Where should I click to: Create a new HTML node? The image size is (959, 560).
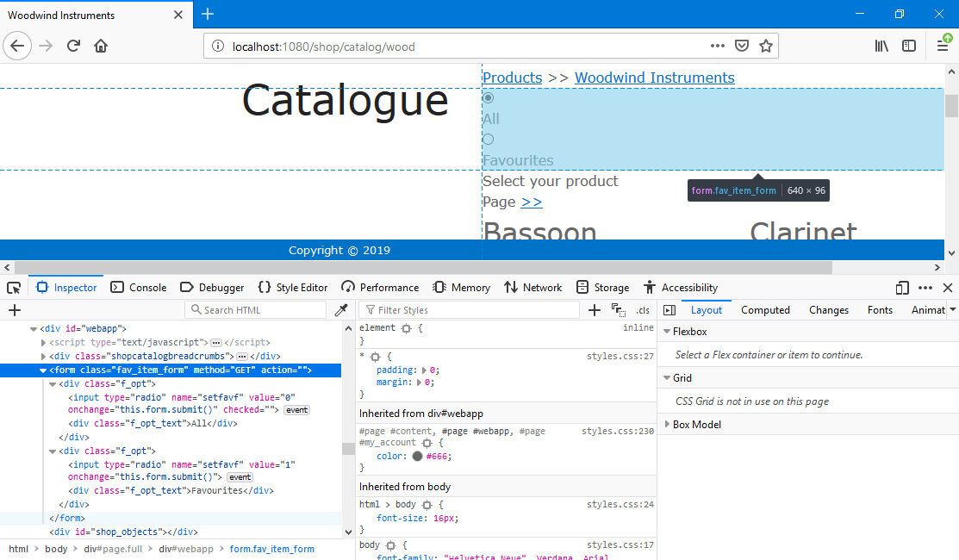click(x=15, y=310)
